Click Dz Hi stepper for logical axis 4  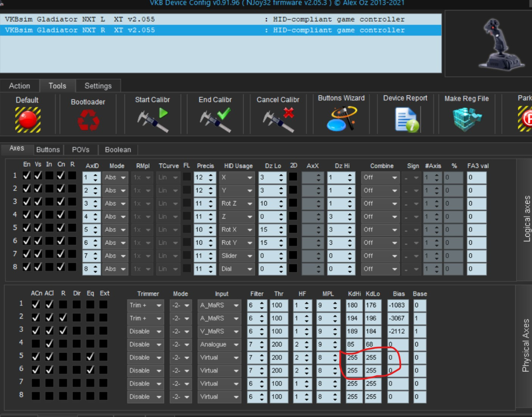coord(350,217)
